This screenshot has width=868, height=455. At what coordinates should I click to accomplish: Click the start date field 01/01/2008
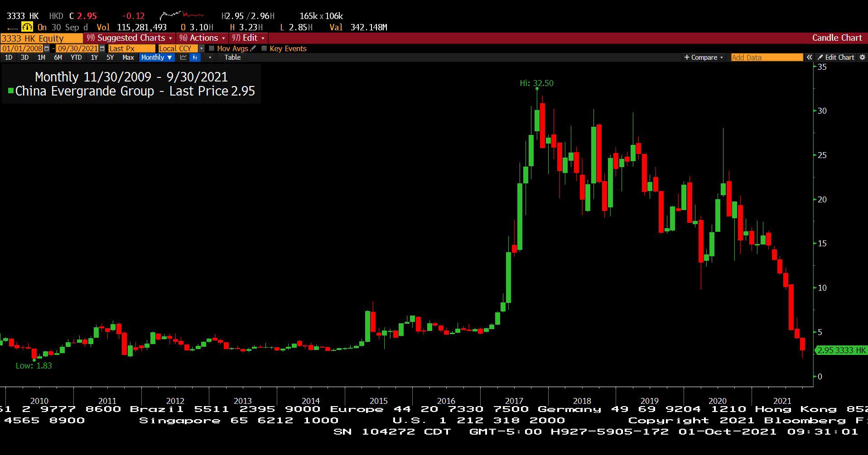click(22, 48)
